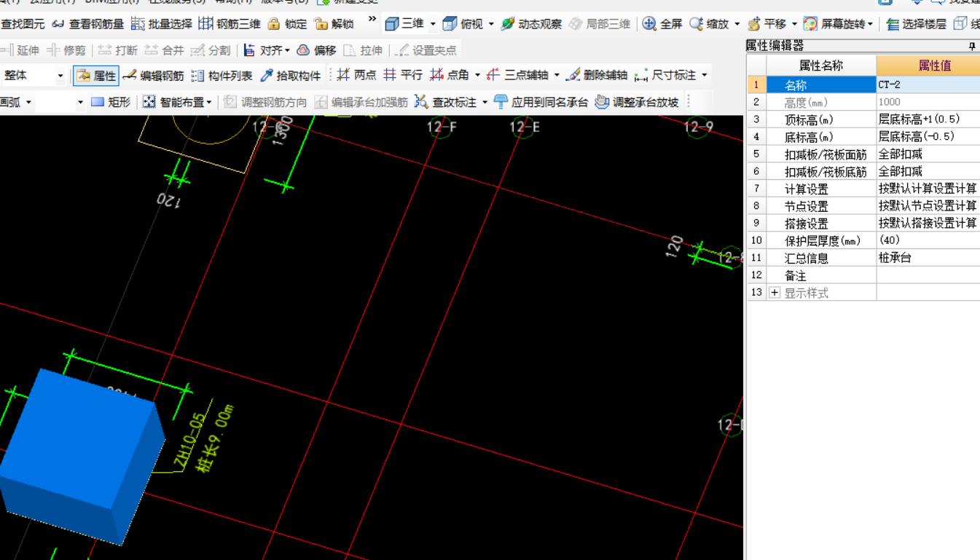Select 尺寸标注 dimension tool

coord(665,75)
